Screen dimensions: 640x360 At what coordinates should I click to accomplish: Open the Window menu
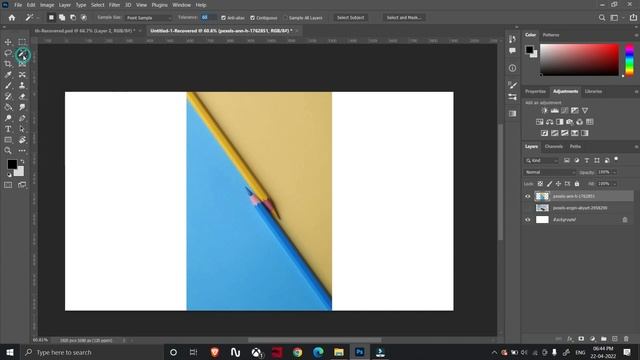(x=181, y=5)
